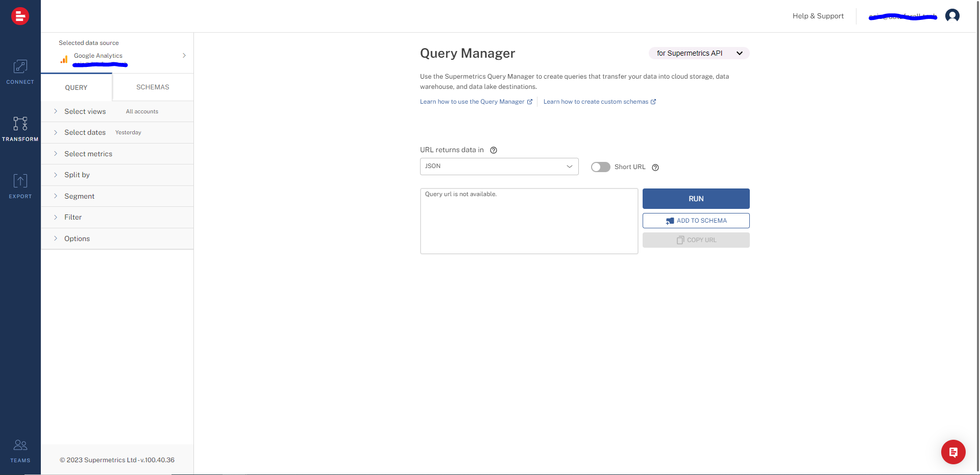
Task: Enable the Short URL toggle
Action: (x=600, y=167)
